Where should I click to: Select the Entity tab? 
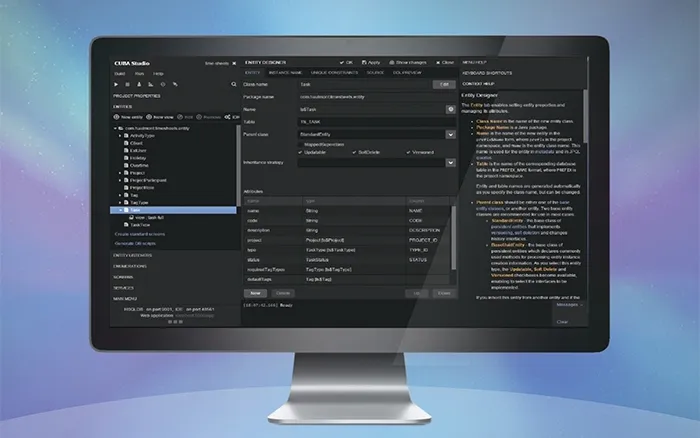(253, 73)
